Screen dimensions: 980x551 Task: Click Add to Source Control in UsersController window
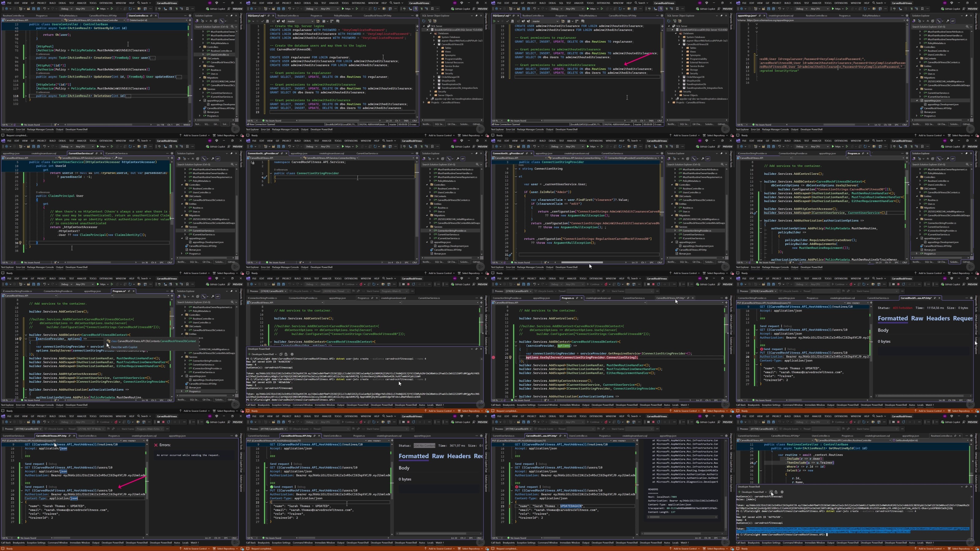[x=195, y=136]
